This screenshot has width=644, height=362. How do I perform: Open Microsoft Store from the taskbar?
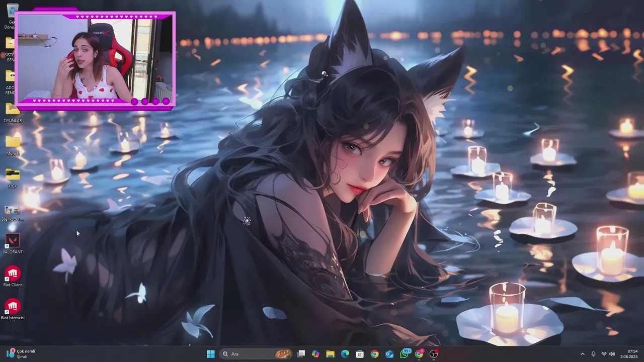pos(360,354)
